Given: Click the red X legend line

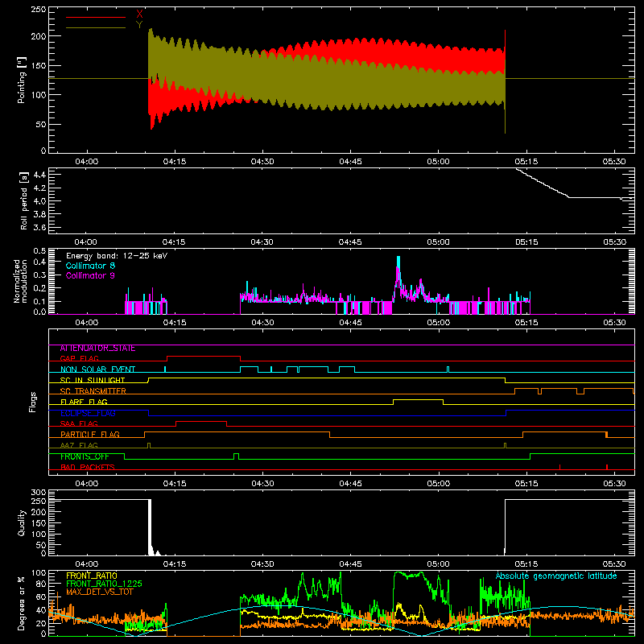Looking at the screenshot, I should coord(96,17).
